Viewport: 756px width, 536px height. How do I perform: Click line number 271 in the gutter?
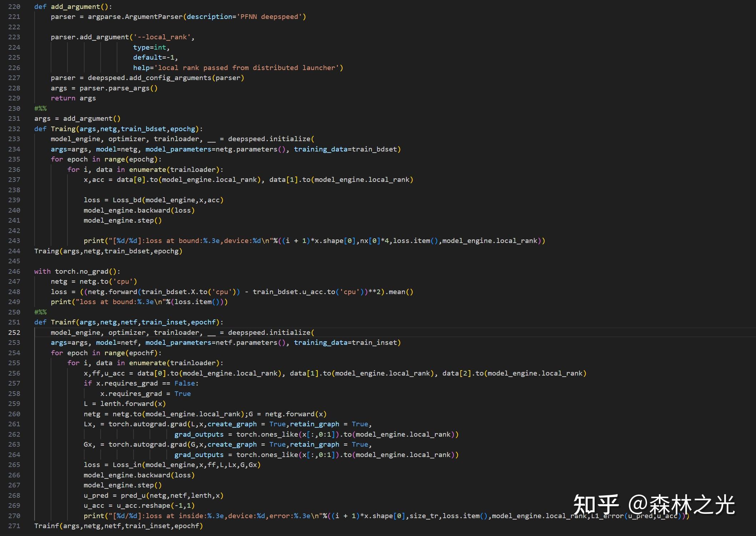(14, 526)
